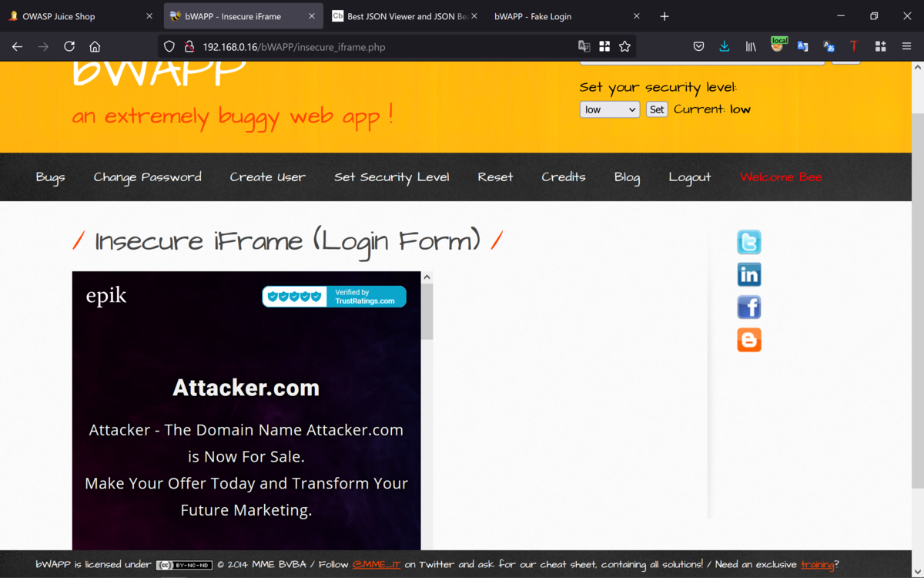924x578 pixels.
Task: Click the red T extension icon
Action: [854, 47]
